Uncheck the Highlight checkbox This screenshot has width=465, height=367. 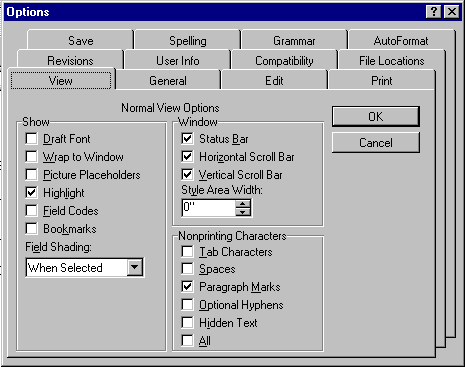pyautogui.click(x=31, y=192)
